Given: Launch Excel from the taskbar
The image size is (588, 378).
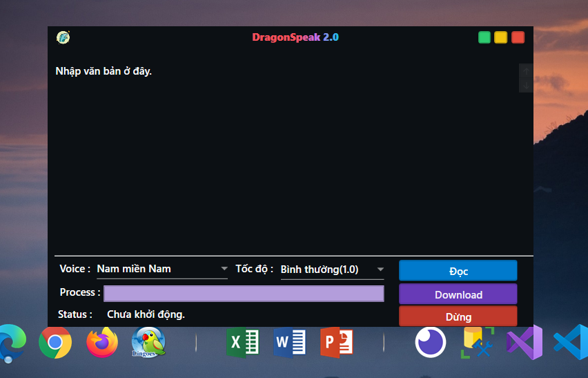Looking at the screenshot, I should pos(243,342).
